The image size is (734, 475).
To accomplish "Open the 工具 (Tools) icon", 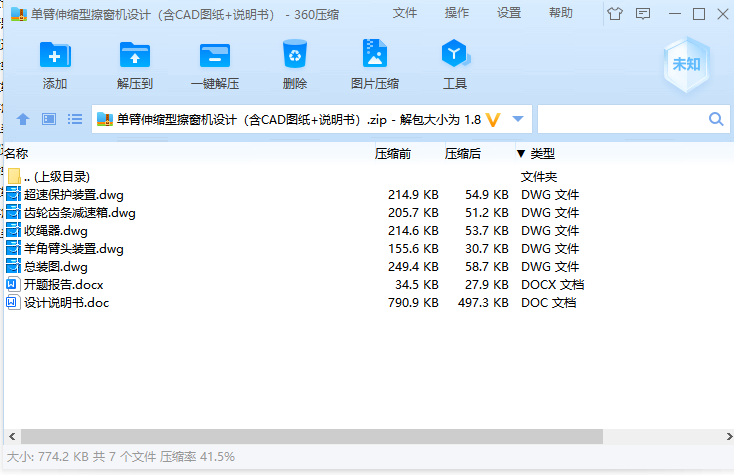I will [455, 53].
